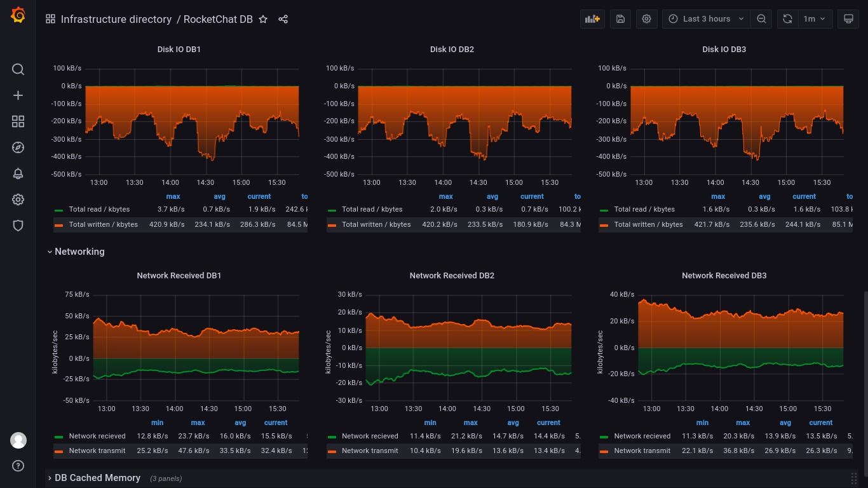Sort Network Received DB2 legend by avg

coord(513,423)
